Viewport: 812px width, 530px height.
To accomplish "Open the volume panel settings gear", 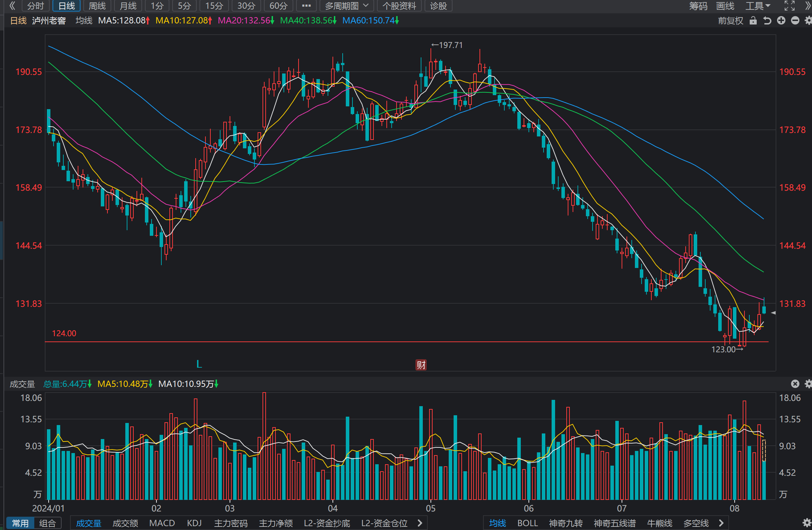I will pyautogui.click(x=808, y=384).
